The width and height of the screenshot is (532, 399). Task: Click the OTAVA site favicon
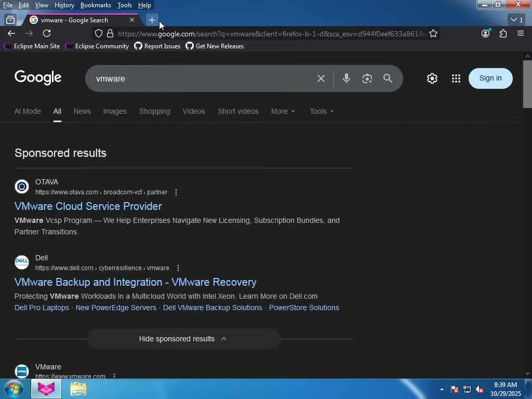pyautogui.click(x=22, y=187)
